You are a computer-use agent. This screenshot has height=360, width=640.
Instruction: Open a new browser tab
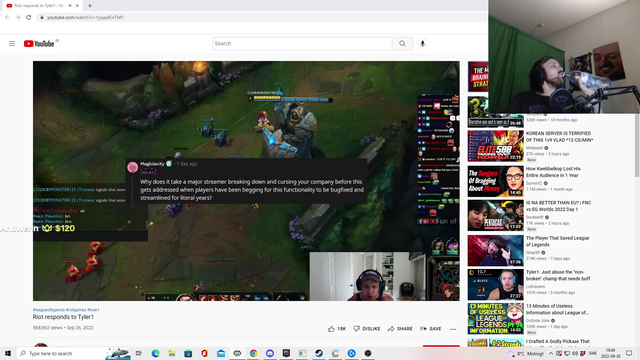coord(90,6)
